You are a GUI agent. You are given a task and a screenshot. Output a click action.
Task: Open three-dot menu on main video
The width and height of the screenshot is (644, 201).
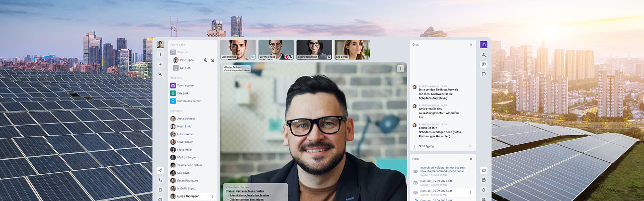click(400, 68)
